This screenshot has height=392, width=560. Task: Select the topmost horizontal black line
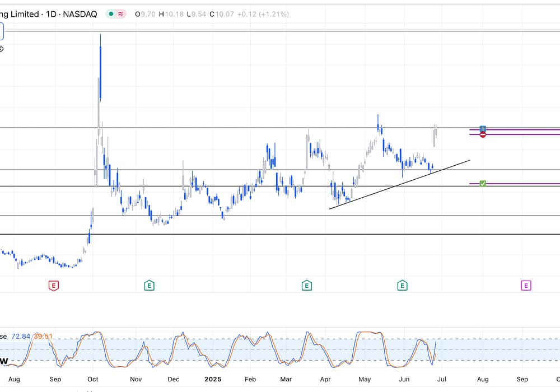[280, 31]
